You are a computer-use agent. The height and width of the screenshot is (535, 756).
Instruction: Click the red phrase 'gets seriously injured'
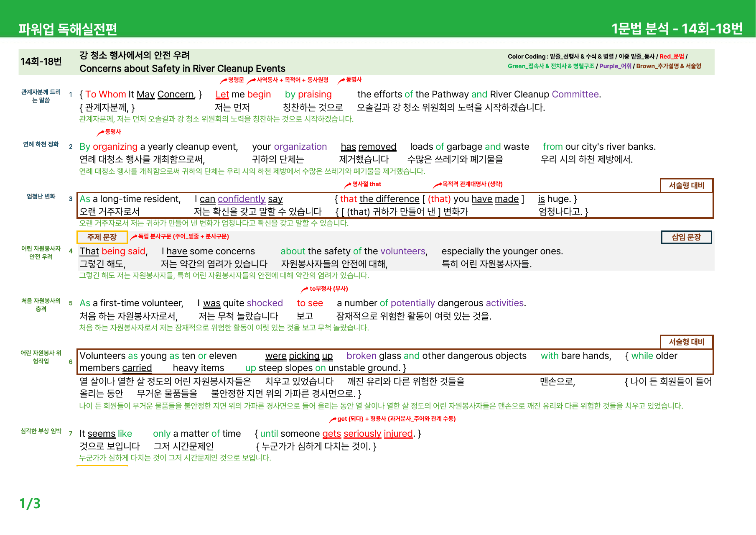click(x=367, y=434)
